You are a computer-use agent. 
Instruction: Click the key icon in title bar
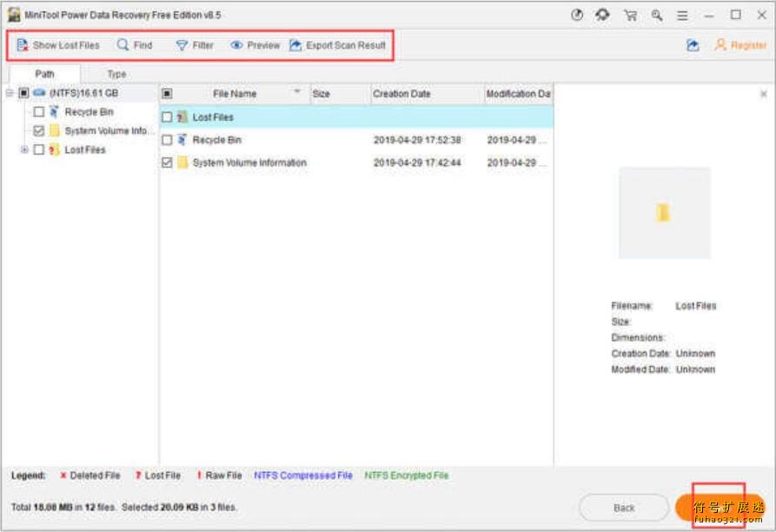pyautogui.click(x=657, y=15)
